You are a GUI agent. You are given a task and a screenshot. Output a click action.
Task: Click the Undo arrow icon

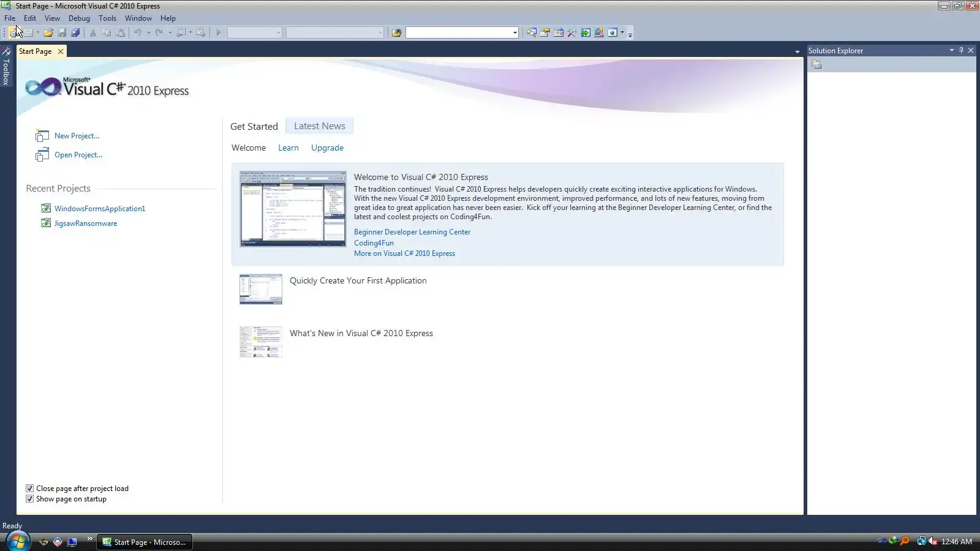tap(138, 32)
